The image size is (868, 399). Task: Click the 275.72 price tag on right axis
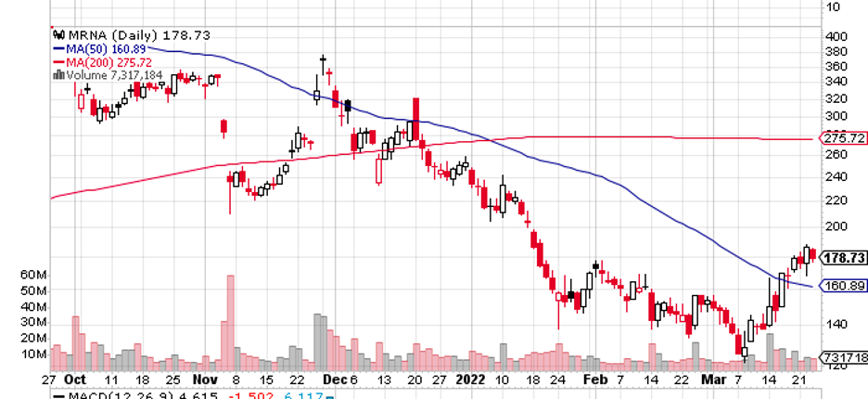[x=844, y=138]
